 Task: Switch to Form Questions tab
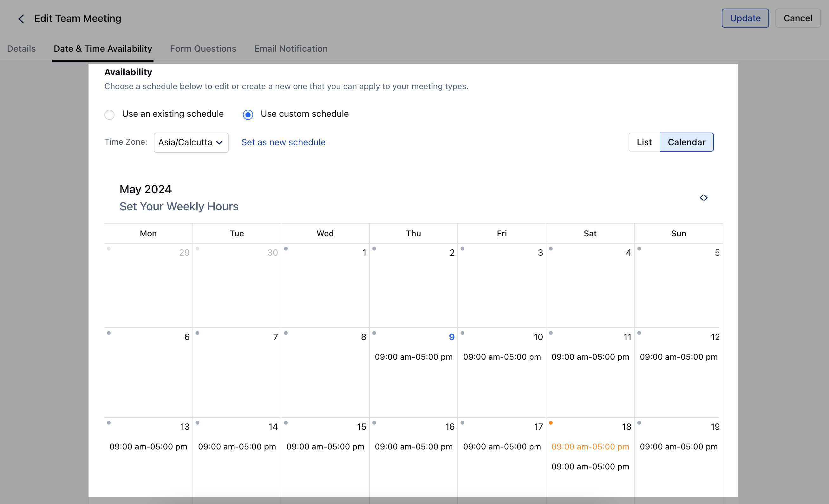click(x=203, y=49)
